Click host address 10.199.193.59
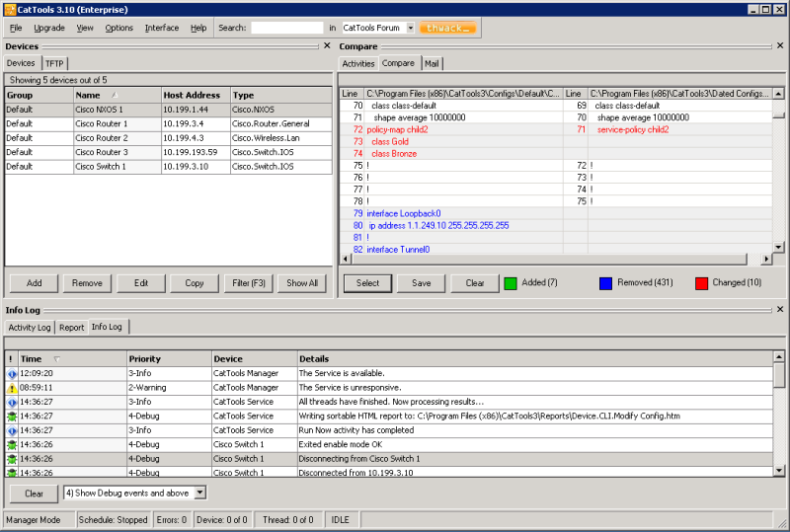Screen dimensions: 790x532 [x=191, y=152]
